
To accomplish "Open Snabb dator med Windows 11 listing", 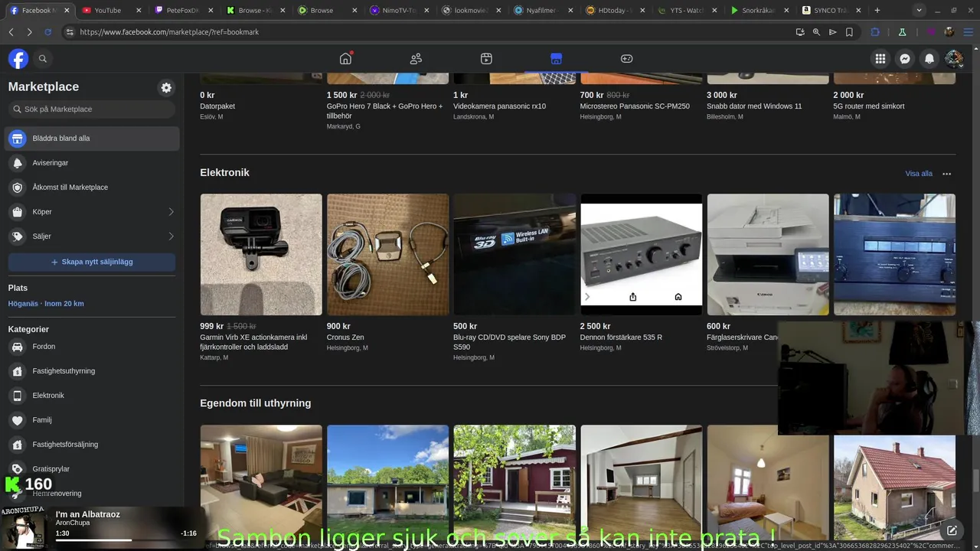I will pyautogui.click(x=754, y=106).
